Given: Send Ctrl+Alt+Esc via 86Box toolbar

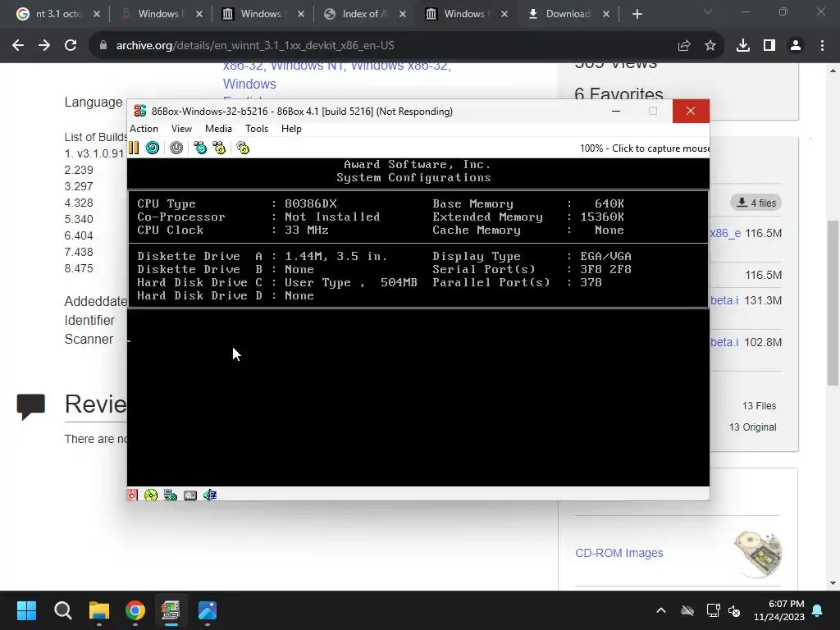Looking at the screenshot, I should coord(219,148).
